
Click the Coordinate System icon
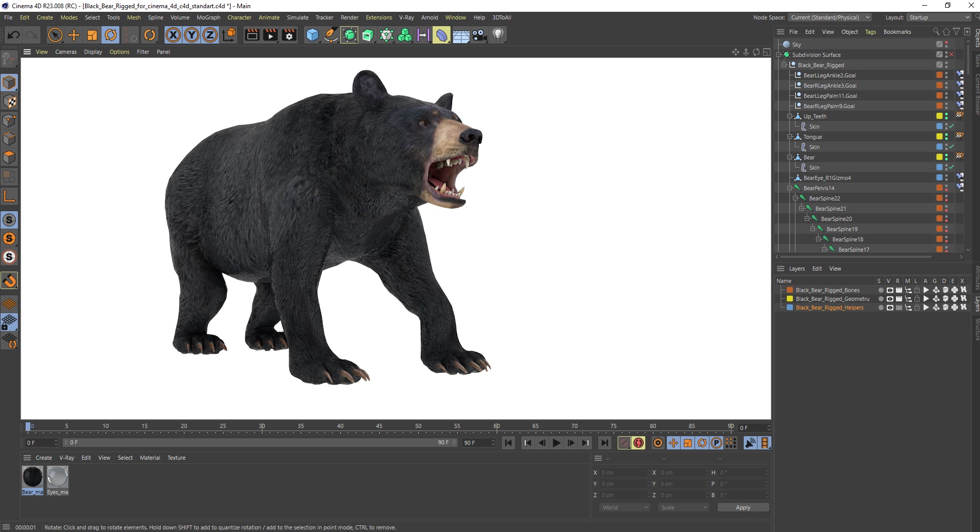click(230, 35)
